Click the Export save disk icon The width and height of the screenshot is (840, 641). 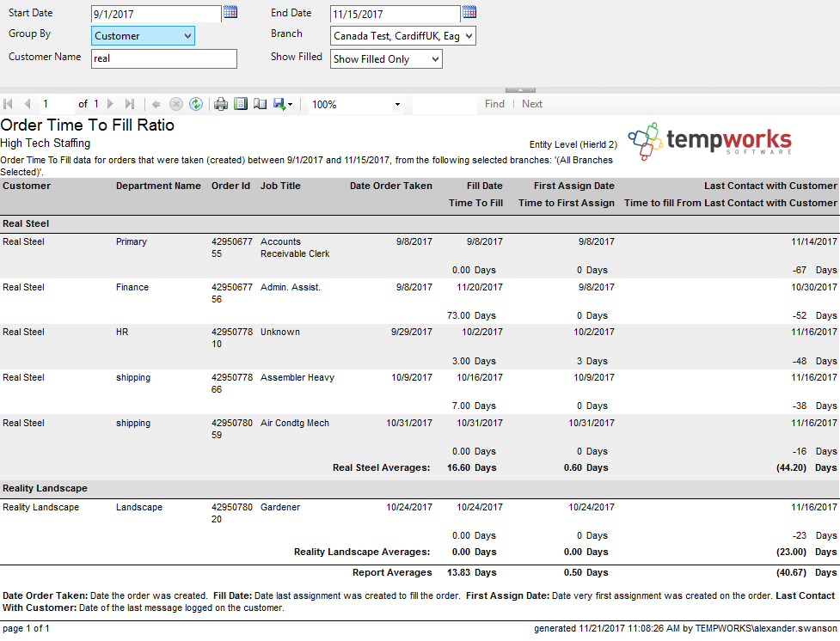click(x=279, y=104)
